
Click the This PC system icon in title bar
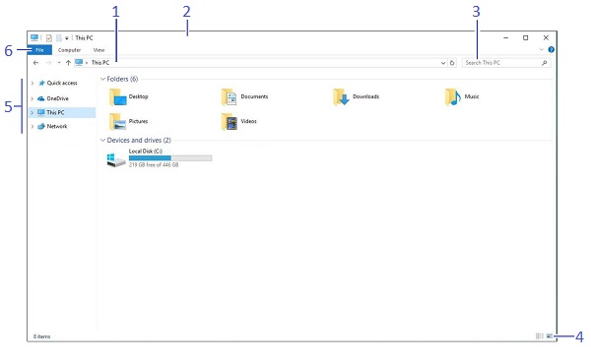pyautogui.click(x=34, y=37)
